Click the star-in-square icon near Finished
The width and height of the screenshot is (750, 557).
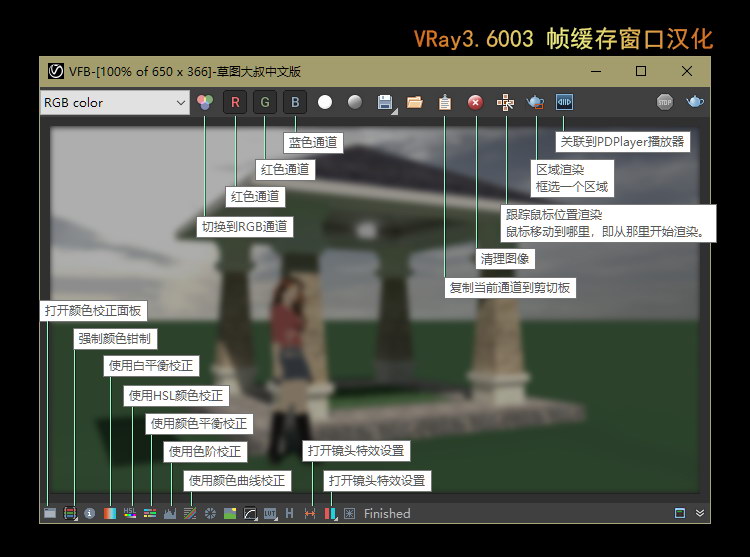point(350,513)
